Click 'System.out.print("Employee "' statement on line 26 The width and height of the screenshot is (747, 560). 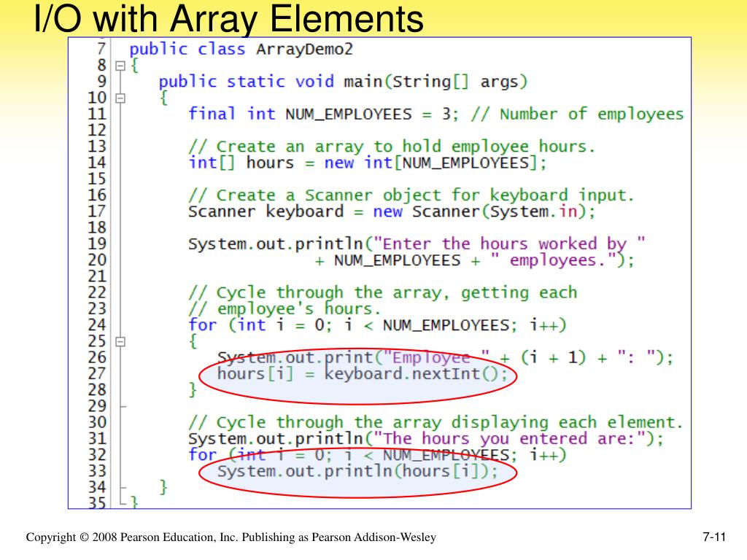point(353,357)
